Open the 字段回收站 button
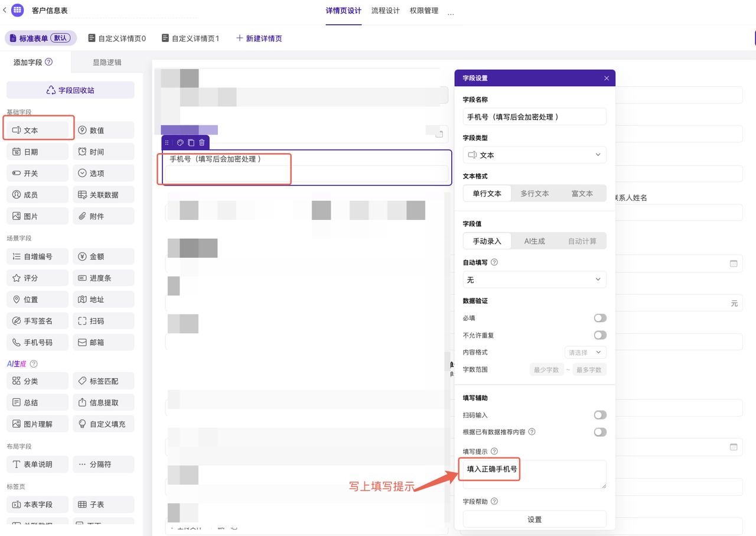This screenshot has height=536, width=756. point(70,90)
